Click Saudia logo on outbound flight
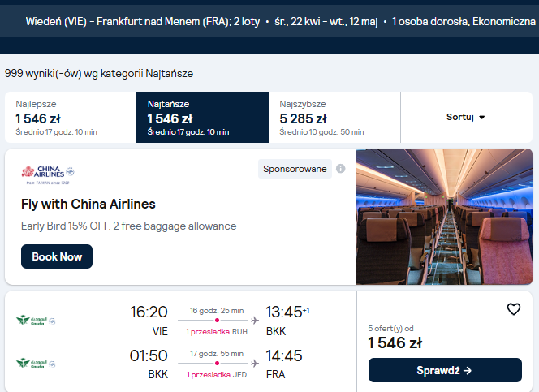The width and height of the screenshot is (539, 392). pos(36,321)
